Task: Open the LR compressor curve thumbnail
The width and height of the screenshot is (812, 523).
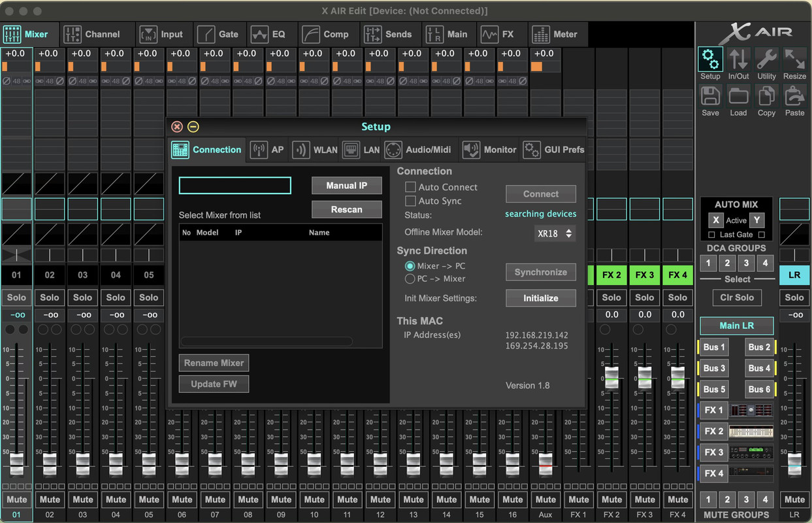Action: pyautogui.click(x=794, y=234)
